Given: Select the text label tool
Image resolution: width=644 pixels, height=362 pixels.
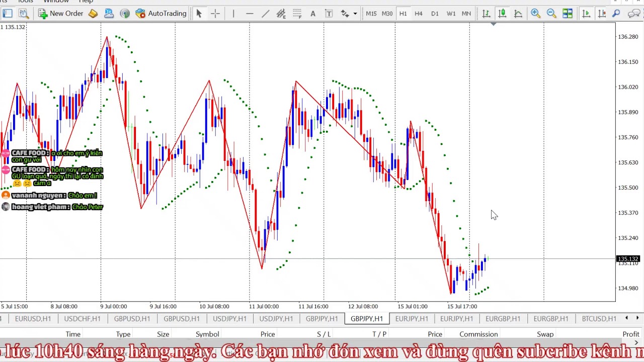Looking at the screenshot, I should coord(329,14).
